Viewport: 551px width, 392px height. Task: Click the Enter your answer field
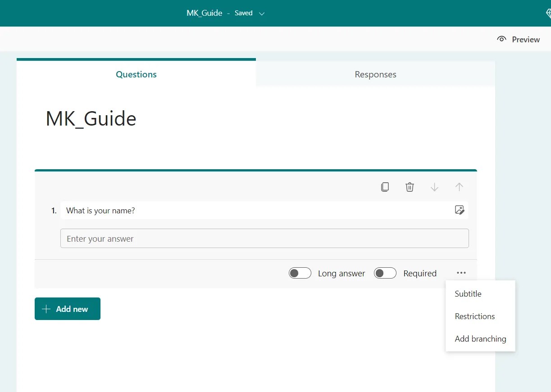[x=264, y=238]
